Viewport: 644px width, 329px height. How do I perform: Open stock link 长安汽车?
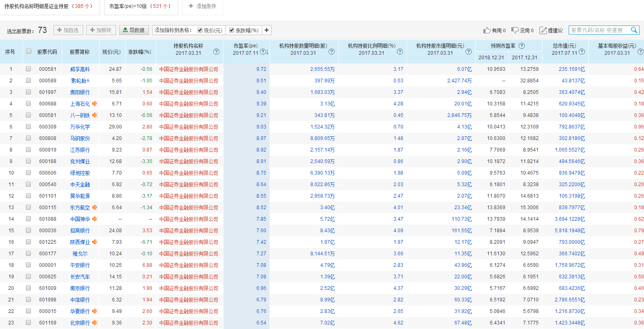(80, 277)
